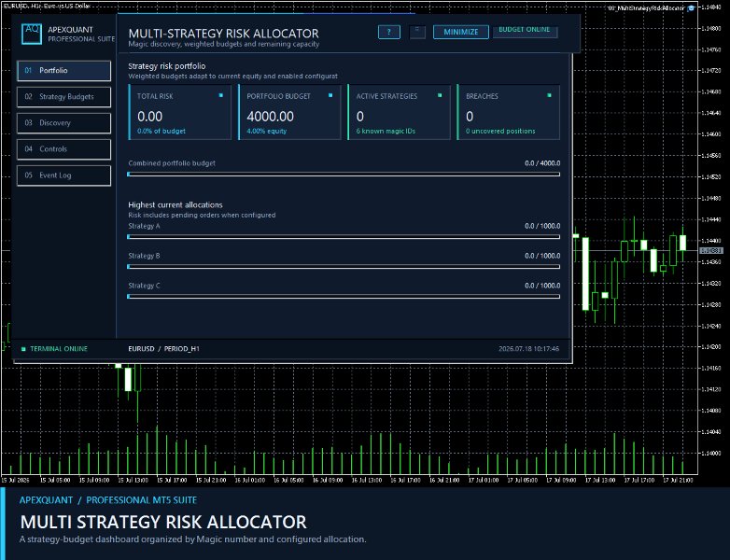
Task: Click the Strategy B allocation bar
Action: tap(344, 266)
